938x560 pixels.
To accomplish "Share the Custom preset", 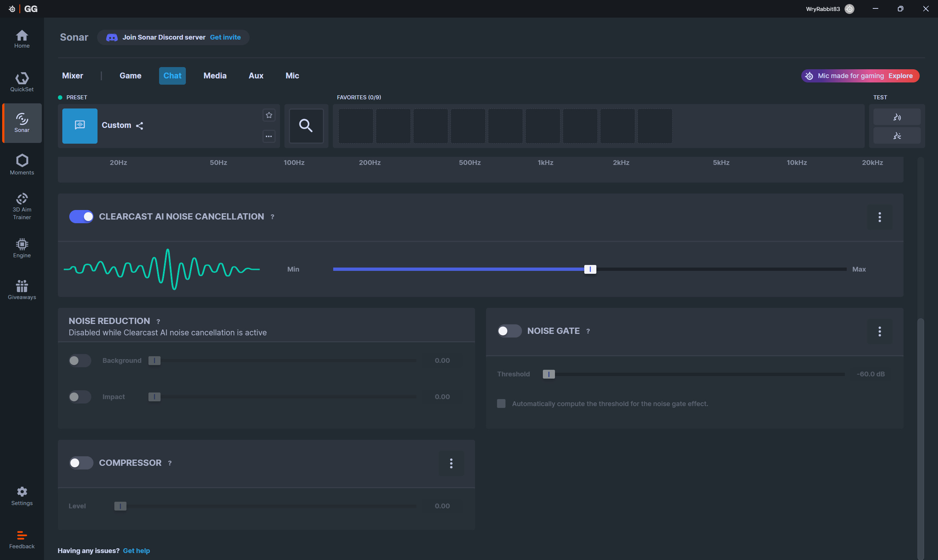I will click(139, 126).
